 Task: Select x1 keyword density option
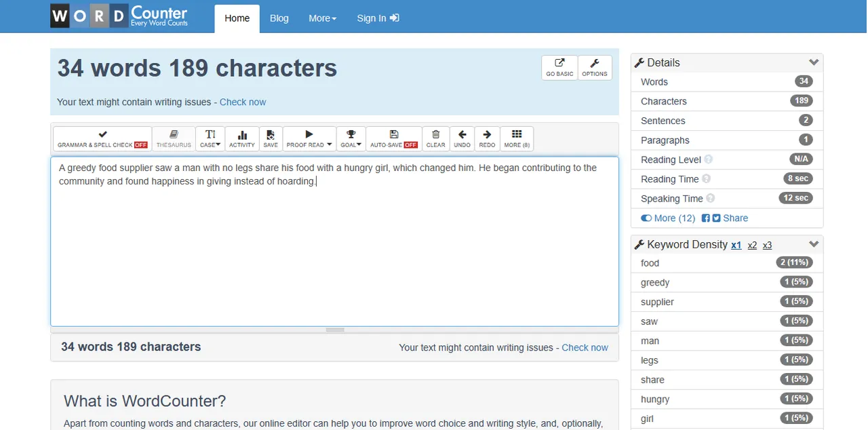tap(736, 246)
